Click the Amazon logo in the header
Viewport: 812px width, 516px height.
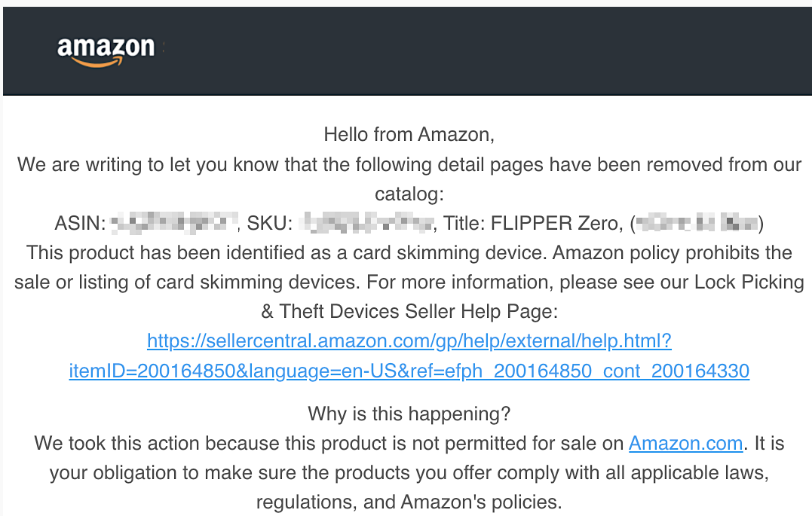pos(106,52)
